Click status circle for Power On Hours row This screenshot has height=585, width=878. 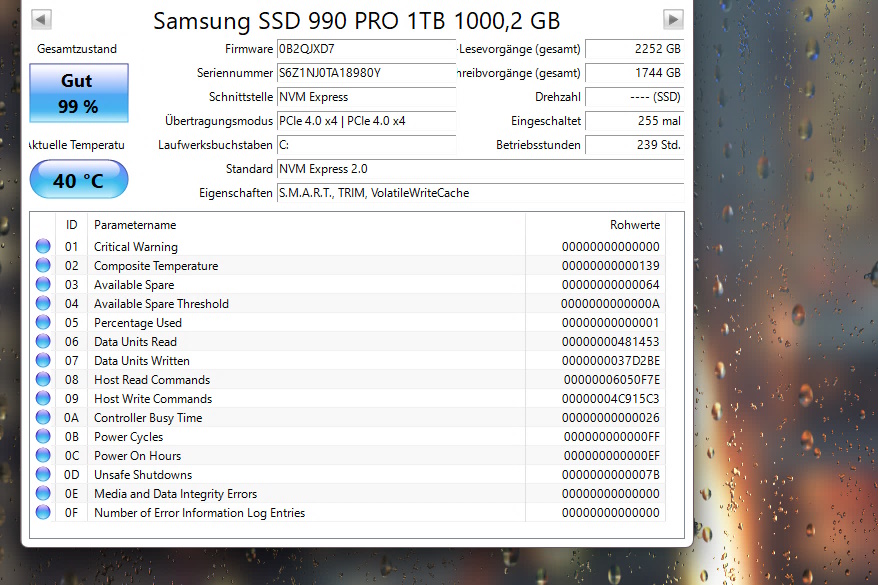43,456
